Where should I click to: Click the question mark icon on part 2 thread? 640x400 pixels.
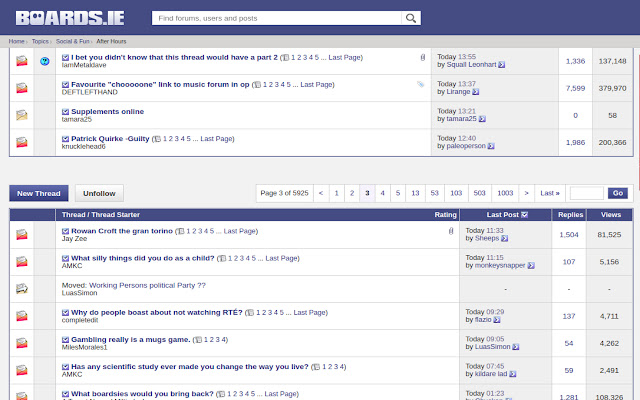pyautogui.click(x=45, y=61)
